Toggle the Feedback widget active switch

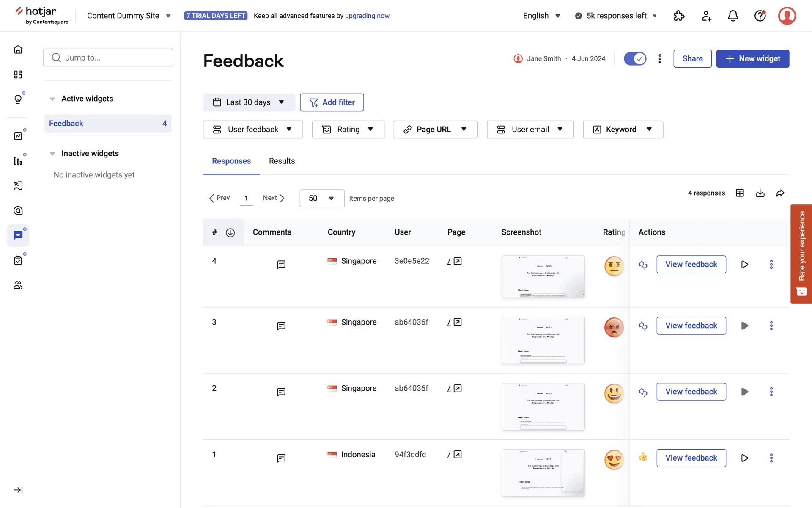[x=635, y=58]
